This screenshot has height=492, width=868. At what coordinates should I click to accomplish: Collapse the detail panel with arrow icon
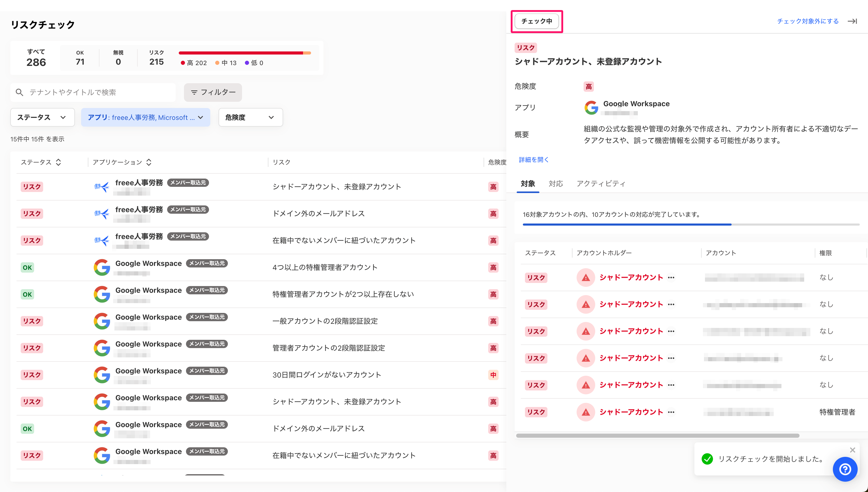[852, 21]
